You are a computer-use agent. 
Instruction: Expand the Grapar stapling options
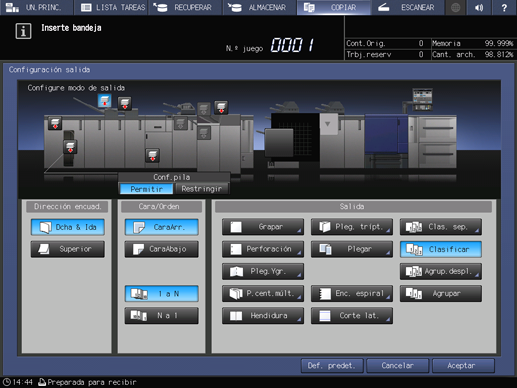pyautogui.click(x=263, y=227)
